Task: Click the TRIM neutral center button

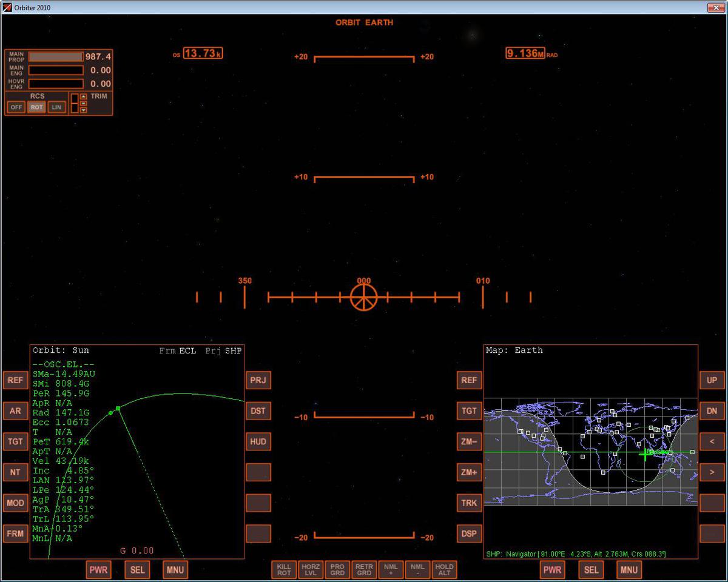Action: 84,103
